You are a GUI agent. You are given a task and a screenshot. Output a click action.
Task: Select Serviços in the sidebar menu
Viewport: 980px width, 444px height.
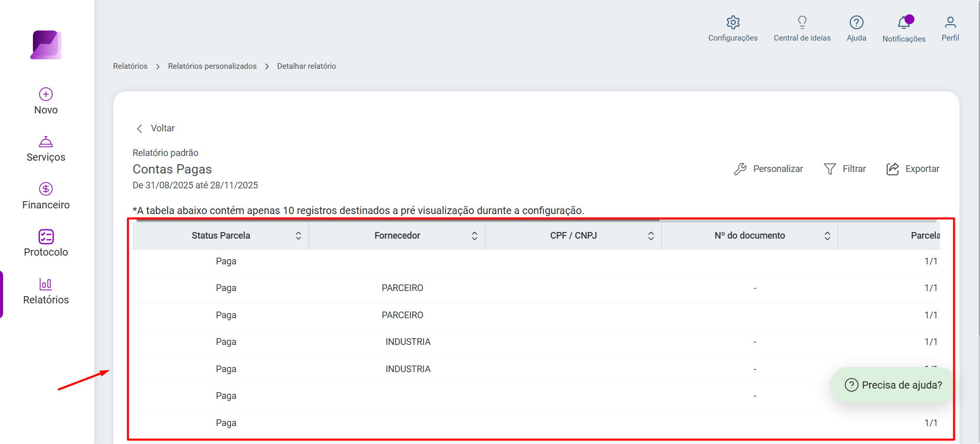[46, 157]
